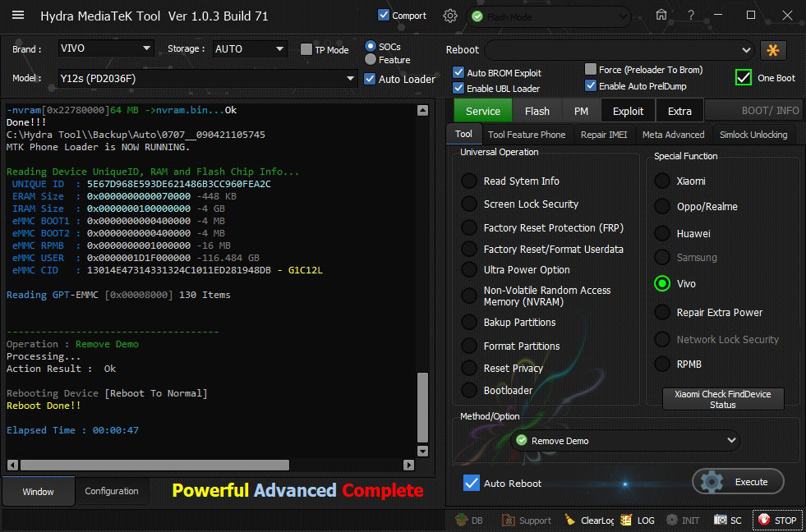Click the log vertical scrollbar thumb
Screen dimensions: 806x532
coord(422,407)
